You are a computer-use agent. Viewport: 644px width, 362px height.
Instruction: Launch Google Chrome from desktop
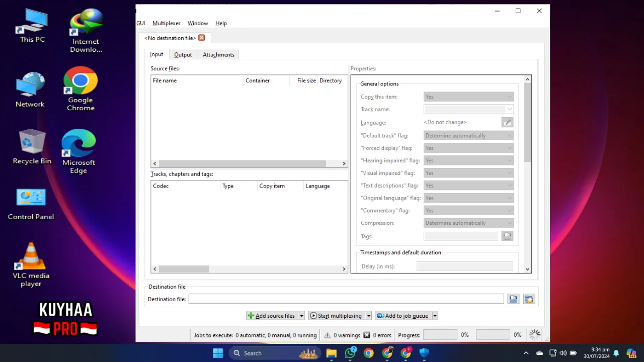coord(80,88)
